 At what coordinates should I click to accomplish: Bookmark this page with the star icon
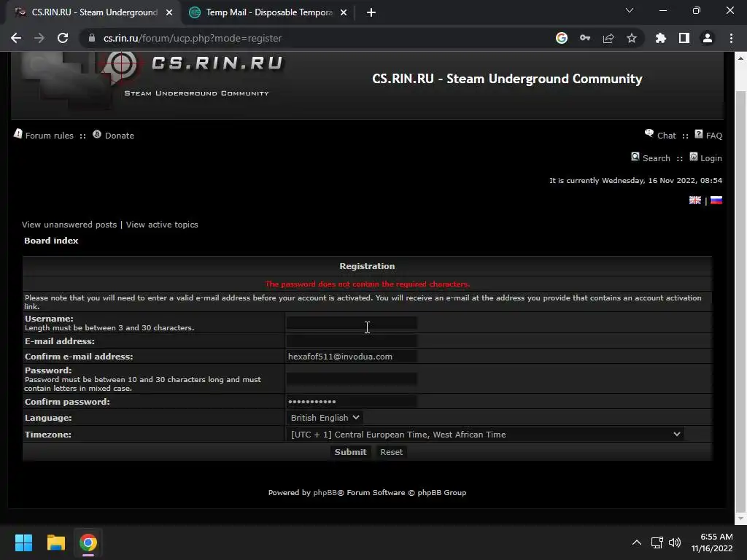tap(632, 38)
